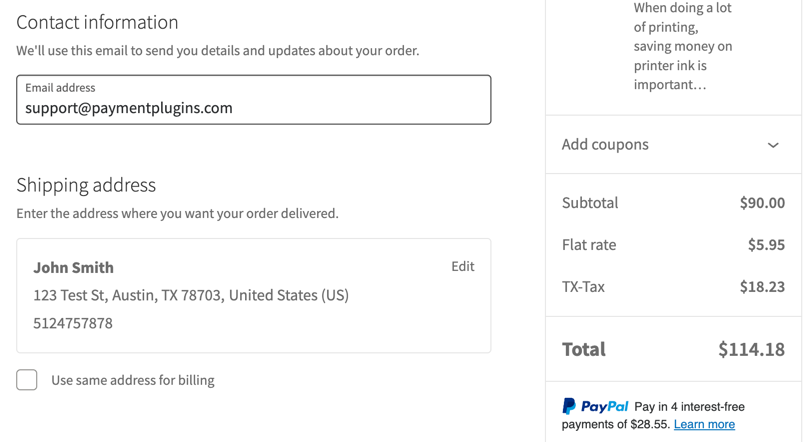
Task: Click the Subtotal $90.00 value
Action: coord(762,202)
